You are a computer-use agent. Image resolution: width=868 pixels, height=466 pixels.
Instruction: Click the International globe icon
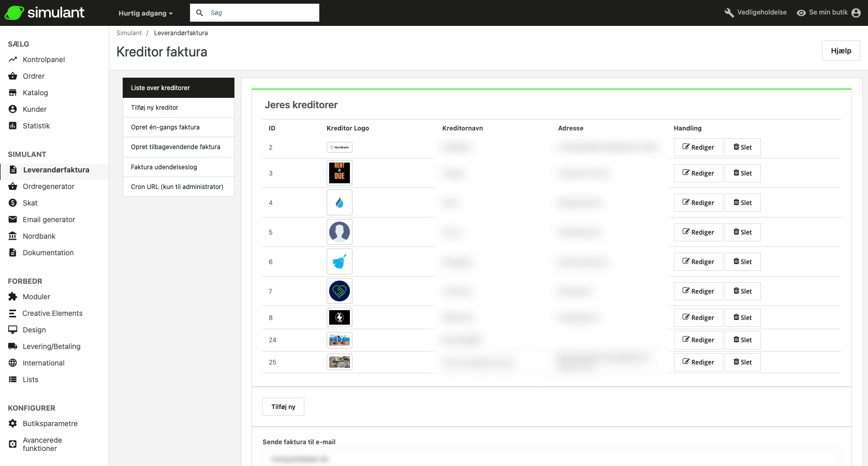pos(13,363)
